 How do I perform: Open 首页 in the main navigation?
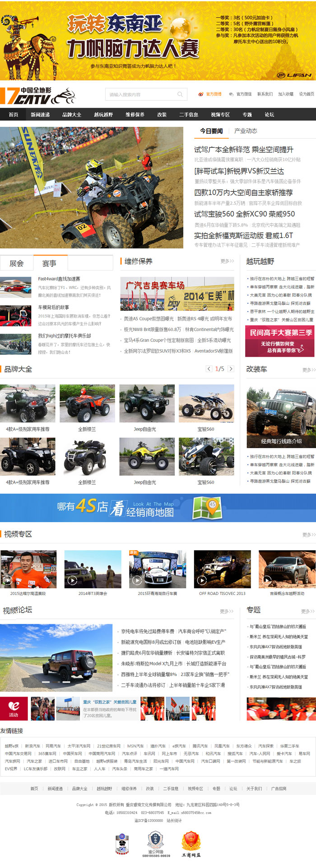(x=14, y=114)
